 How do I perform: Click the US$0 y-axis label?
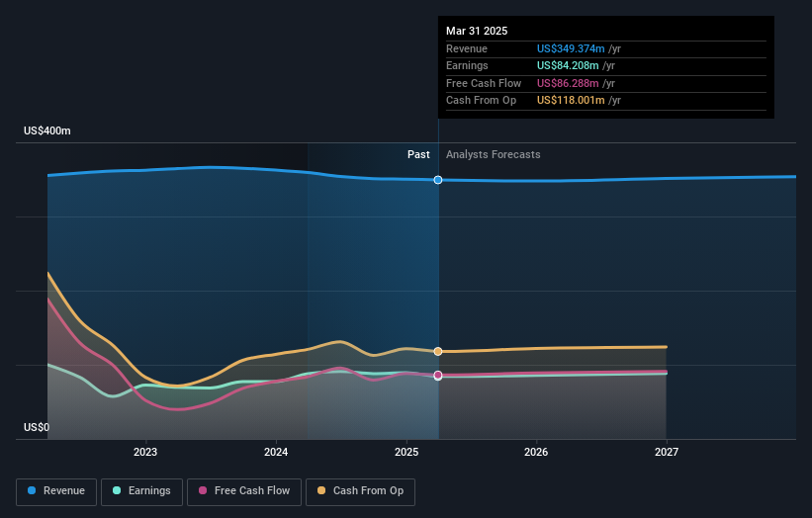click(37, 427)
